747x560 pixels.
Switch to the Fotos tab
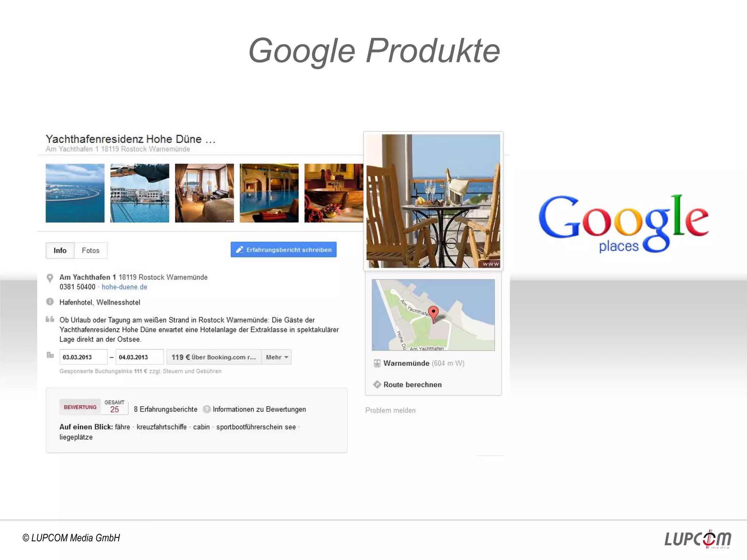pos(91,250)
